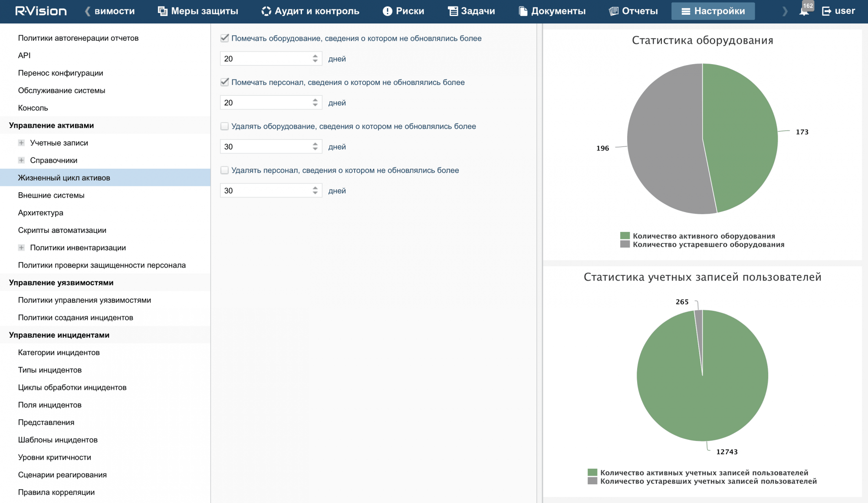Click the RVision logo
868x503 pixels.
41,11
